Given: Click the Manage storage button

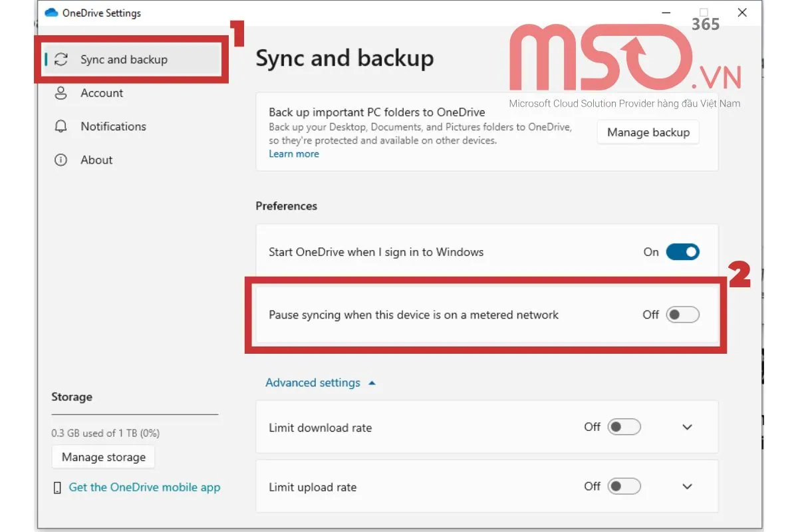Looking at the screenshot, I should coord(103,458).
